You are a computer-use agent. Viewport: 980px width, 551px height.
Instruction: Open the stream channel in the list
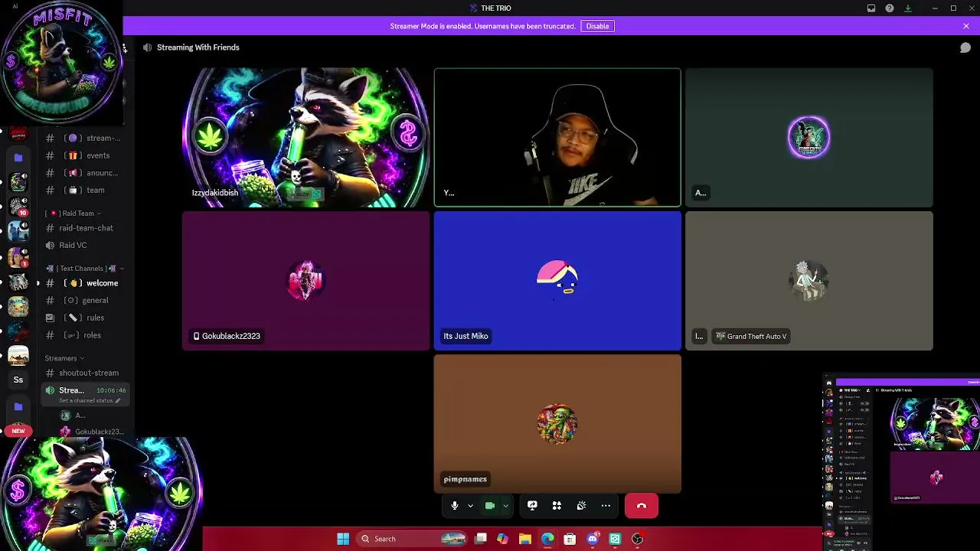coord(84,139)
